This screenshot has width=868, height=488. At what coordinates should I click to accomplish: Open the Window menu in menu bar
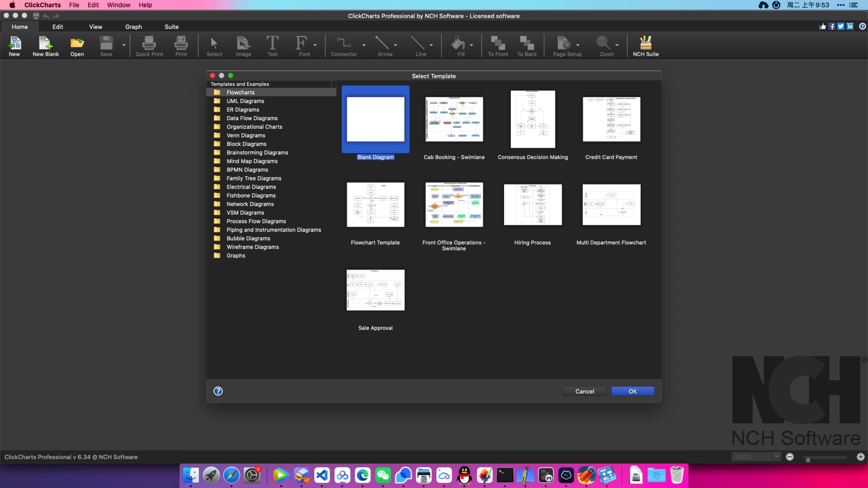point(119,5)
